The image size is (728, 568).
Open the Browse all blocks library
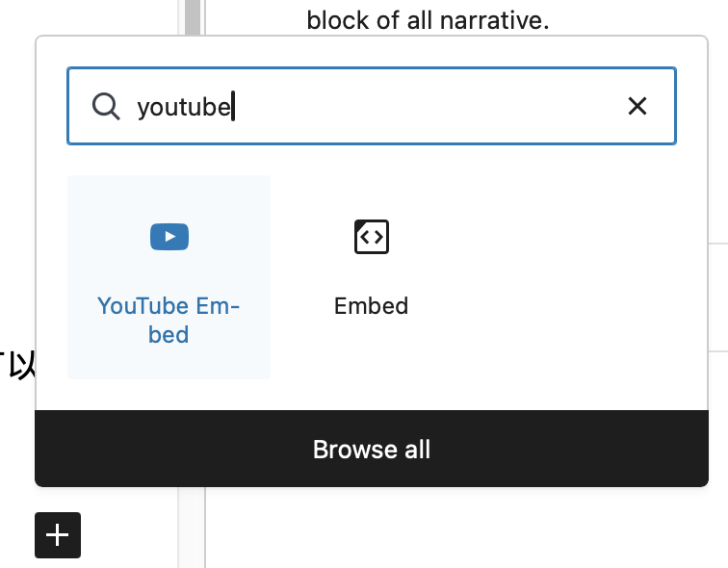(372, 450)
